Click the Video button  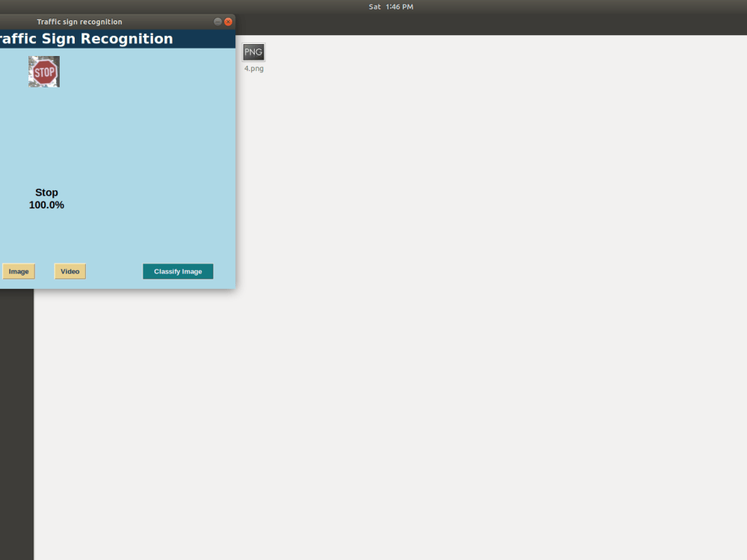click(x=70, y=272)
